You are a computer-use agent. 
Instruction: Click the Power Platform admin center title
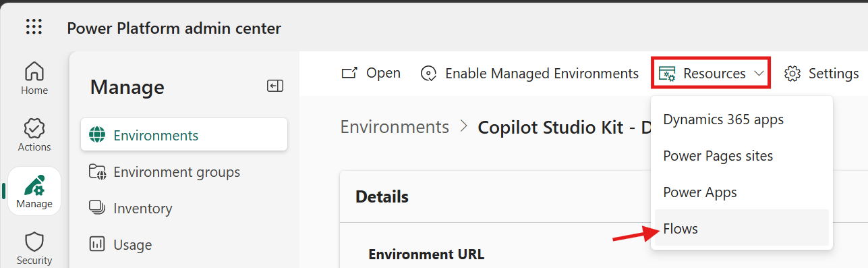(174, 28)
